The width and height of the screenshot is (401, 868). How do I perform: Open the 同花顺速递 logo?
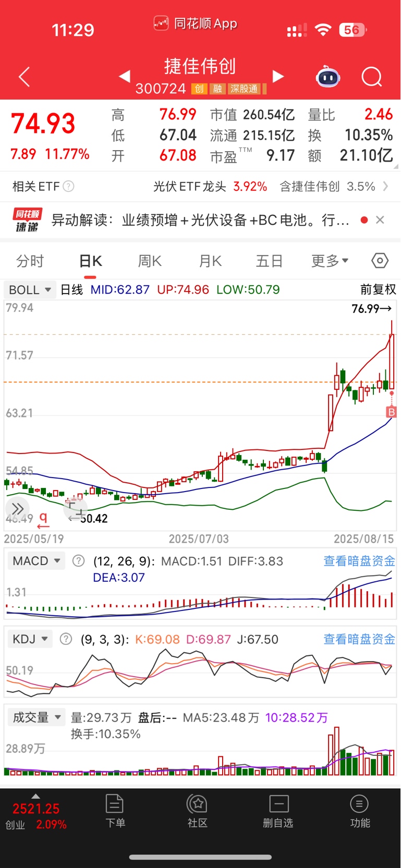(28, 220)
